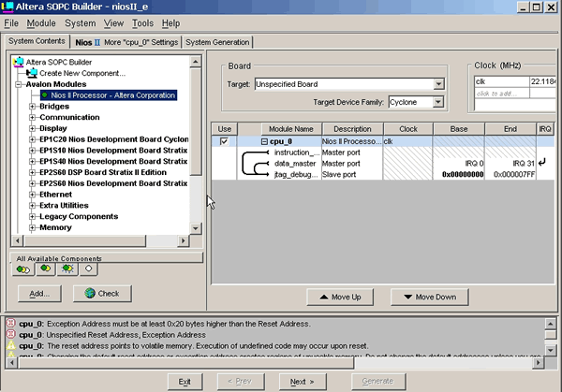This screenshot has width=562, height=392.
Task: Open the Target Device Family dropdown
Action: click(437, 102)
